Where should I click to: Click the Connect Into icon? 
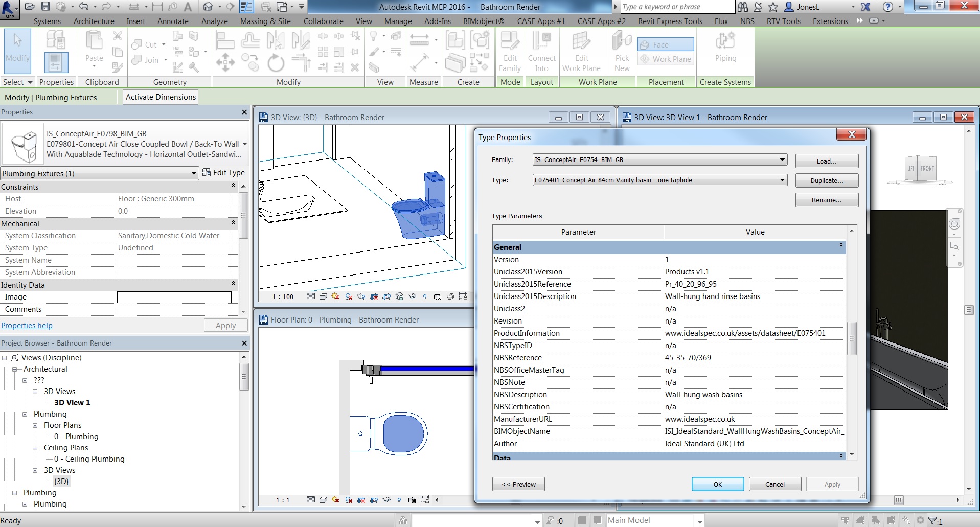point(541,52)
